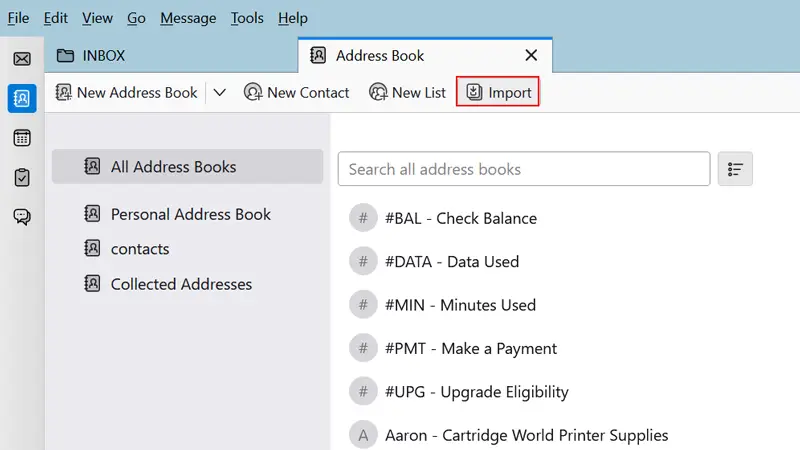The height and width of the screenshot is (450, 800).
Task: Close the Address Book tab
Action: click(x=531, y=56)
